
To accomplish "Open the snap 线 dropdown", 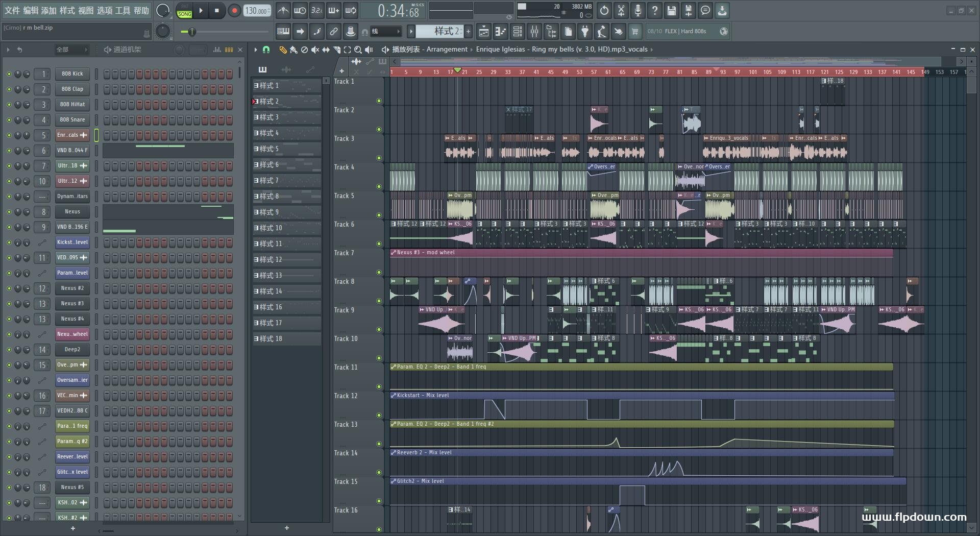I will coord(385,32).
